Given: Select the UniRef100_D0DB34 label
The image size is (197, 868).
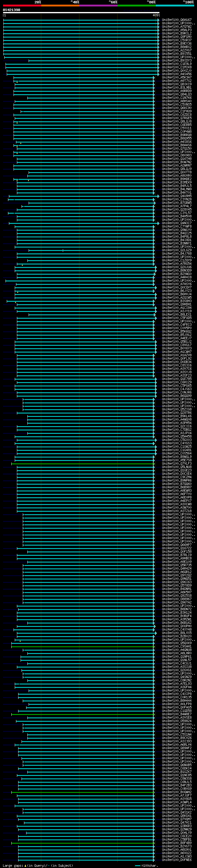Looking at the screenshot, I should tap(177, 362).
